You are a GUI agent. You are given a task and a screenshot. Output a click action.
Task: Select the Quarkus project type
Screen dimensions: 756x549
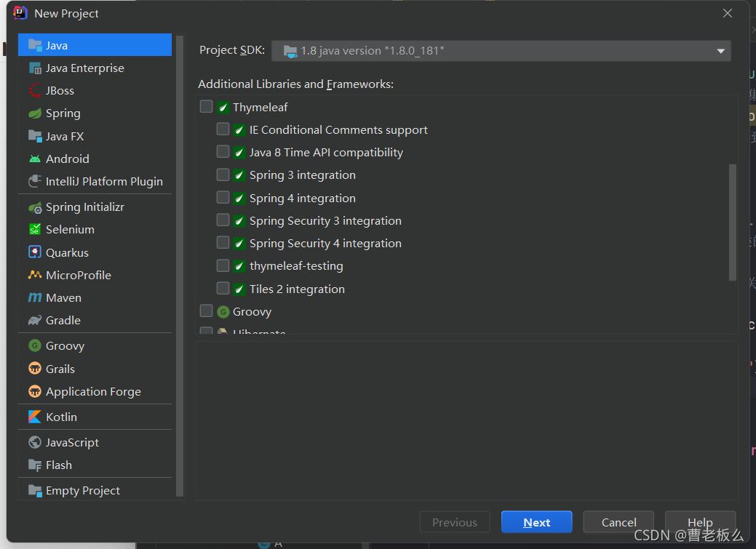tap(95, 252)
